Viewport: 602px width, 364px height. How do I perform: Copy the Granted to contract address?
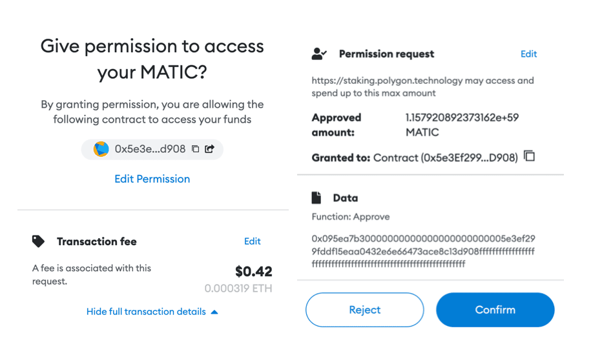point(530,156)
